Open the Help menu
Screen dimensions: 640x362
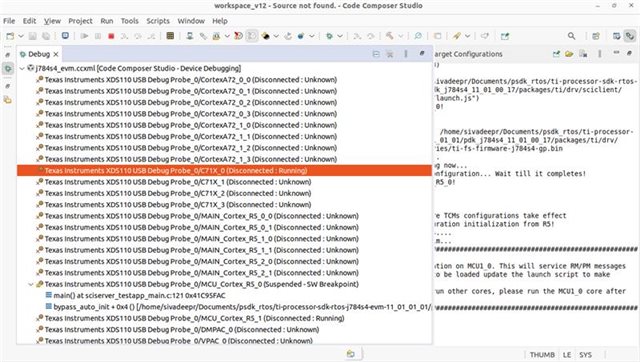(220, 21)
